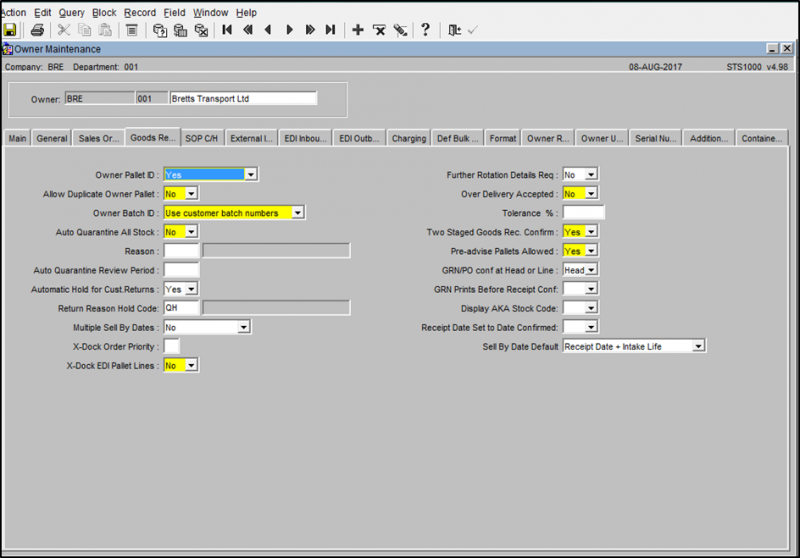Click the Save floppy disk icon
800x558 pixels.
pyautogui.click(x=10, y=30)
